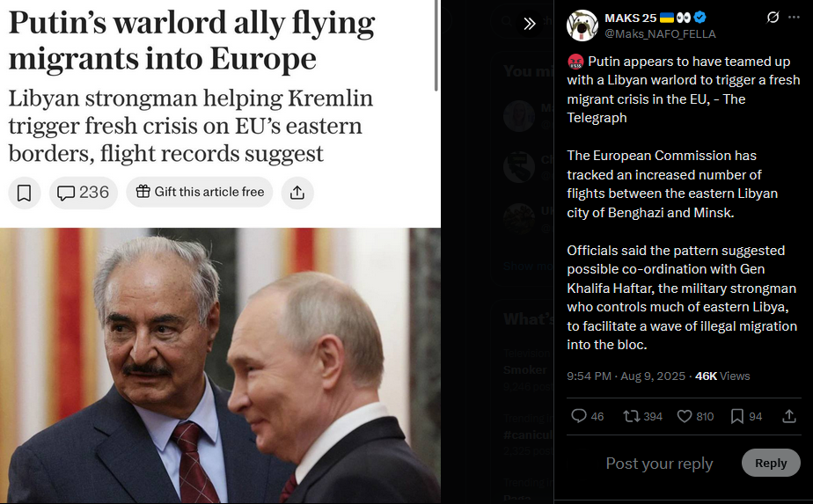Screen dimensions: 813x504
Task: Bookmark the Telegraph article
Action: pos(25,193)
